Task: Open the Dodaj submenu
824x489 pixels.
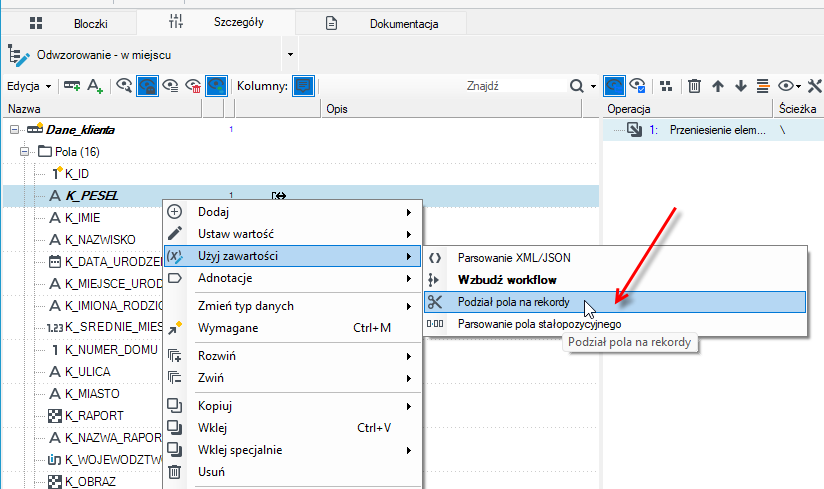Action: click(292, 212)
